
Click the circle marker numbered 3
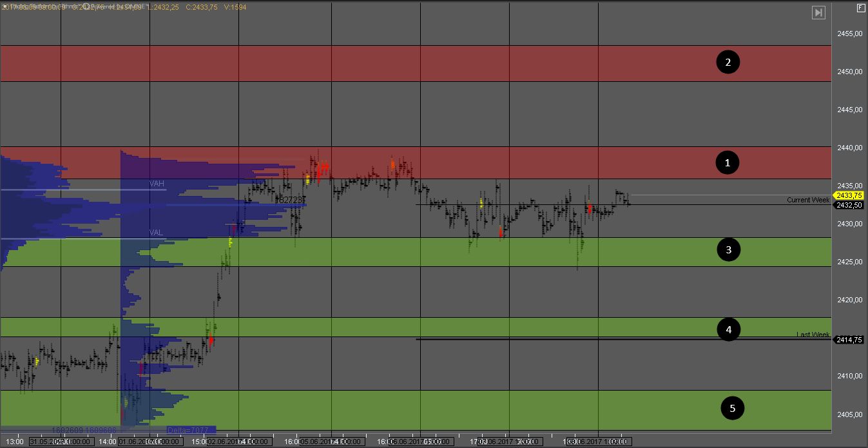(729, 250)
